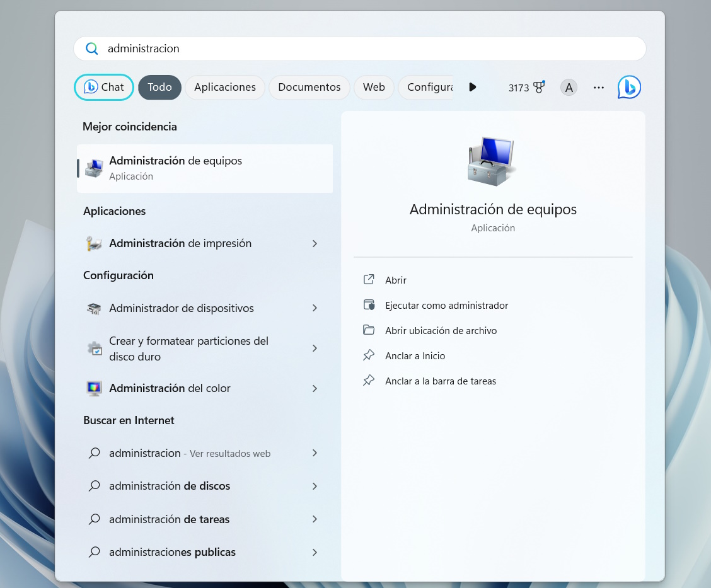Open the three-dots options menu

[x=599, y=88]
